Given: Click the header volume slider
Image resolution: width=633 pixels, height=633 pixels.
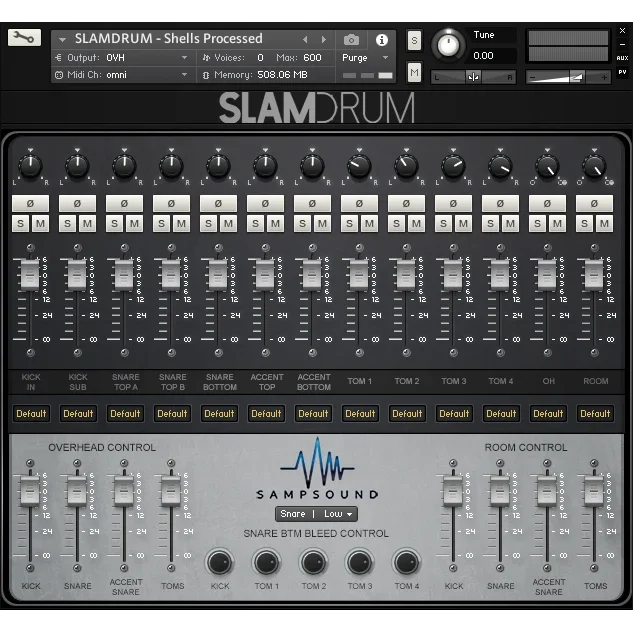Looking at the screenshot, I should tap(568, 77).
